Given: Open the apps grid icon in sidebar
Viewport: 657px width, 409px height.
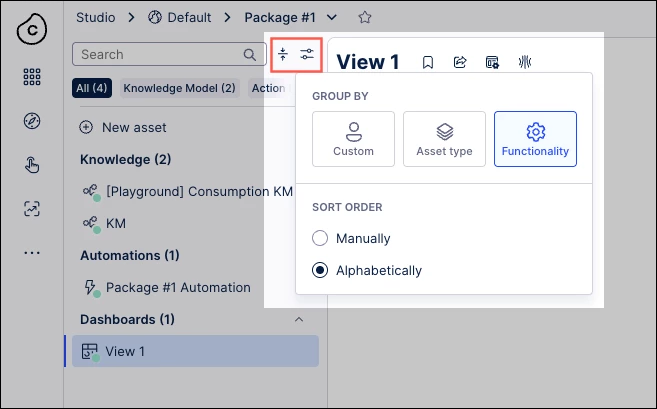Looking at the screenshot, I should pyautogui.click(x=32, y=77).
